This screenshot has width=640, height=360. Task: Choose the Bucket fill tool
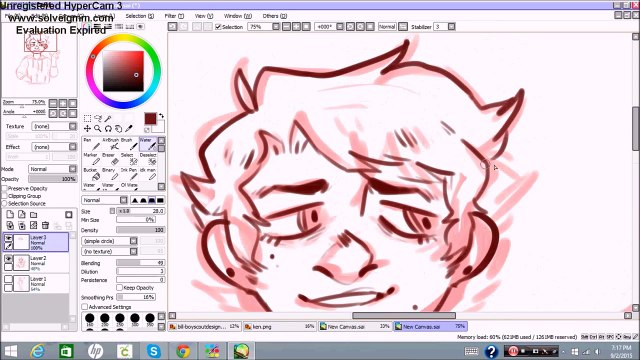coord(92,174)
